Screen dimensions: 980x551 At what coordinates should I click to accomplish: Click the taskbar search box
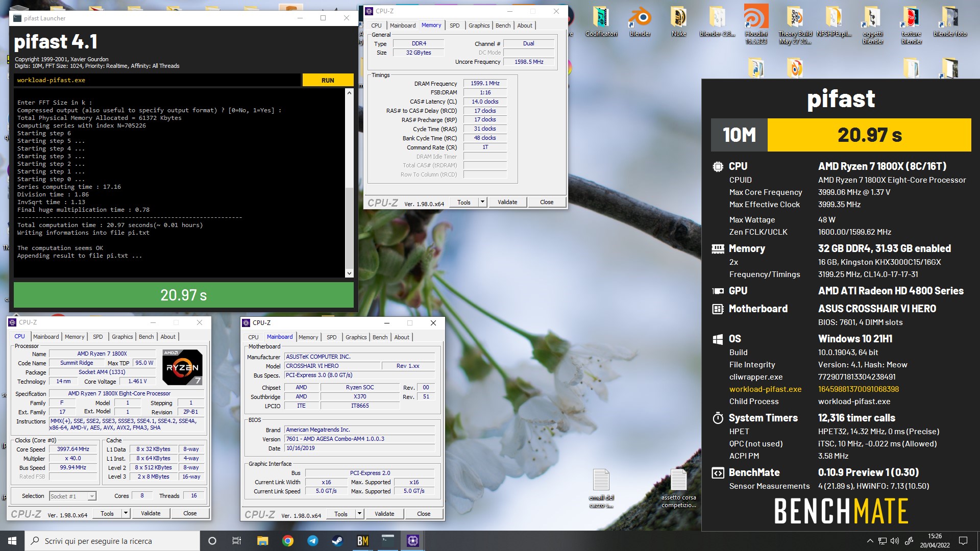[112, 541]
